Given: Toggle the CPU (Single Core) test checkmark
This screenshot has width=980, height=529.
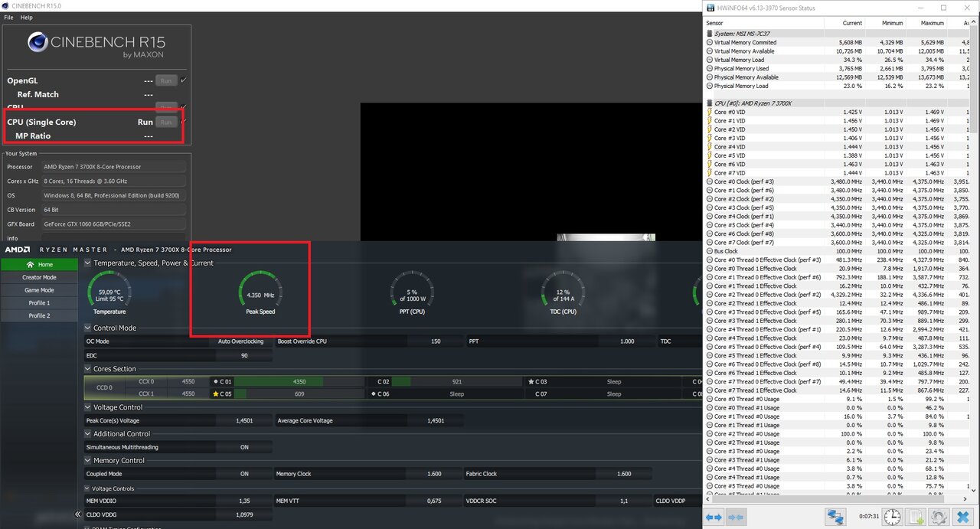Looking at the screenshot, I should pyautogui.click(x=183, y=121).
